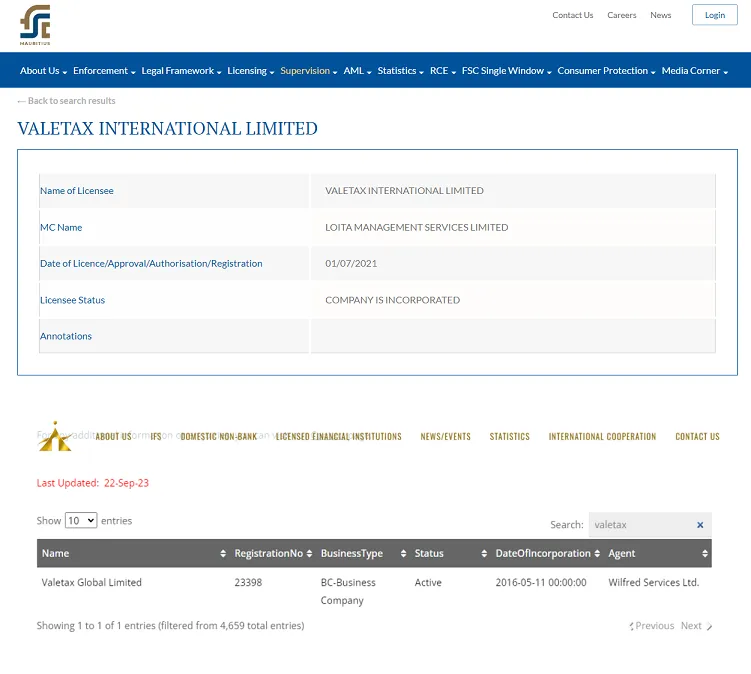Viewport: 751px width, 674px height.
Task: Open the Careers link
Action: coord(622,15)
